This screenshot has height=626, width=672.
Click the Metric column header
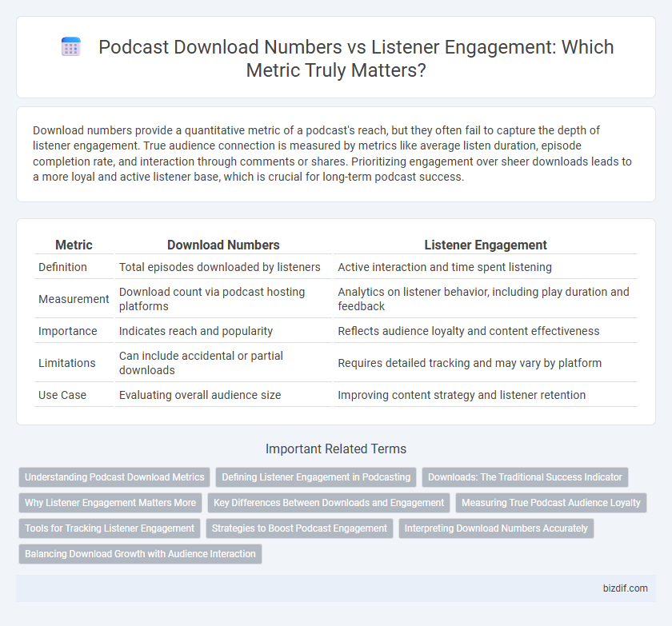click(x=74, y=245)
